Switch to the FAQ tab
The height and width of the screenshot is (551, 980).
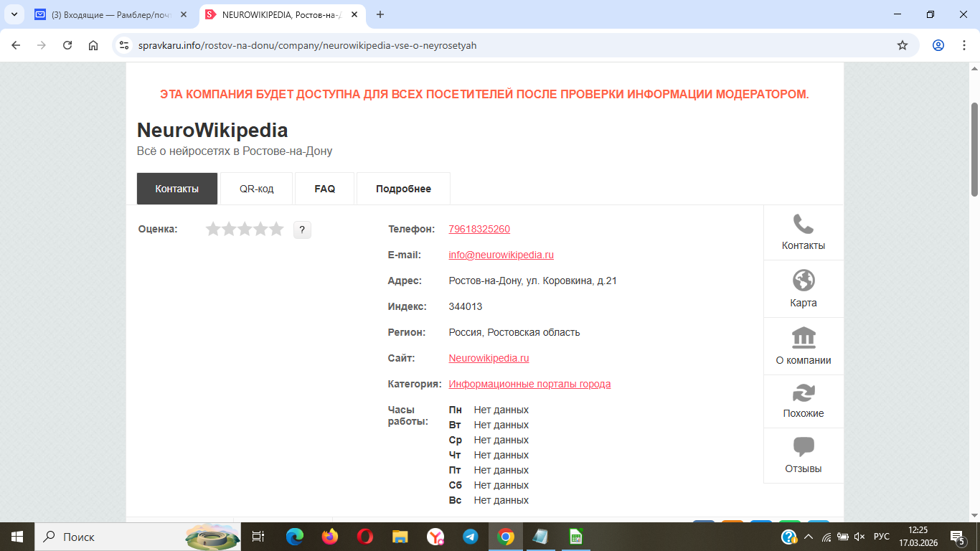[325, 189]
